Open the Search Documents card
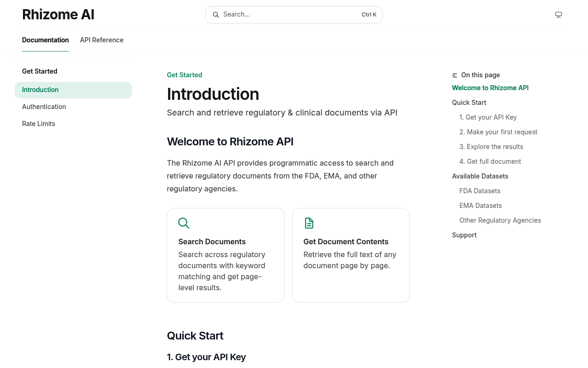Image resolution: width=588 pixels, height=368 pixels. (226, 255)
